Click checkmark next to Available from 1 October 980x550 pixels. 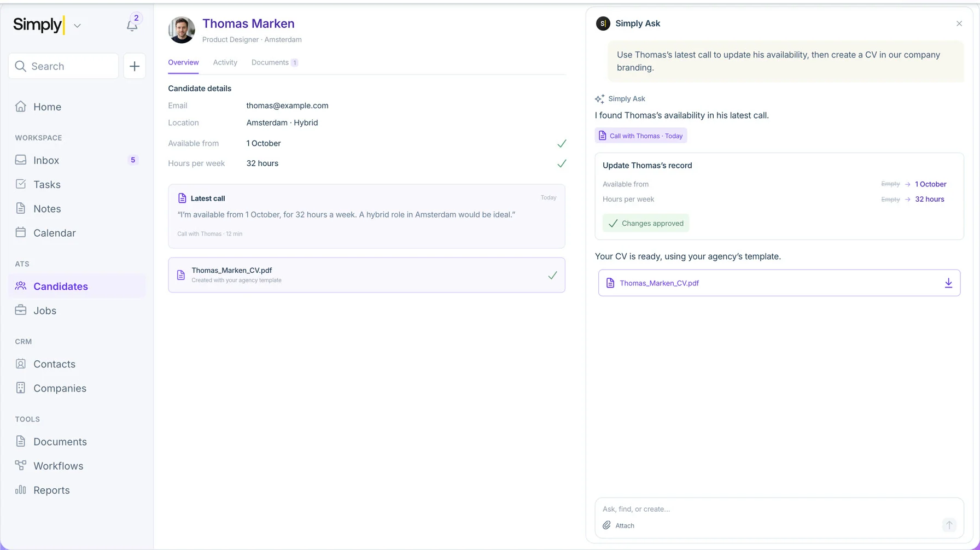tap(562, 143)
